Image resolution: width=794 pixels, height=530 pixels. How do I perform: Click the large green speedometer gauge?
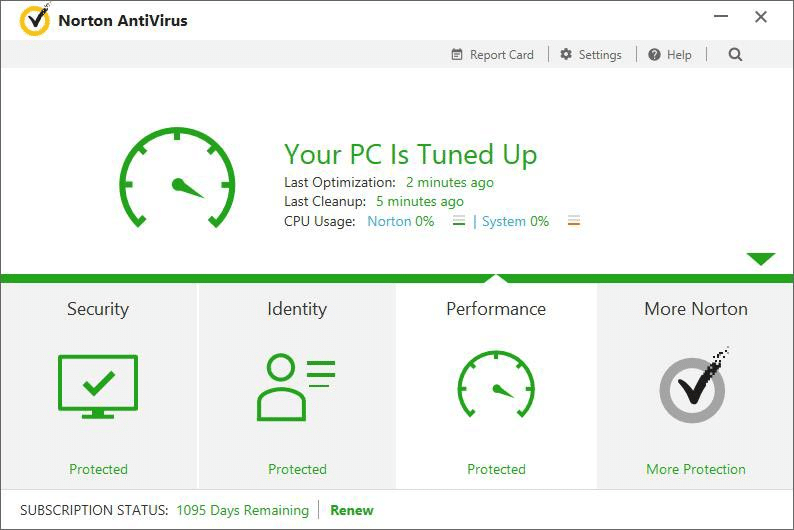pyautogui.click(x=177, y=177)
